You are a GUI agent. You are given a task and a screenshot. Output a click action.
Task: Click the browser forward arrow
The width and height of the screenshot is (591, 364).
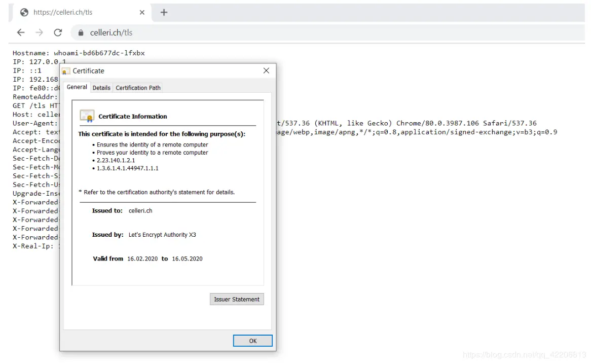(39, 33)
